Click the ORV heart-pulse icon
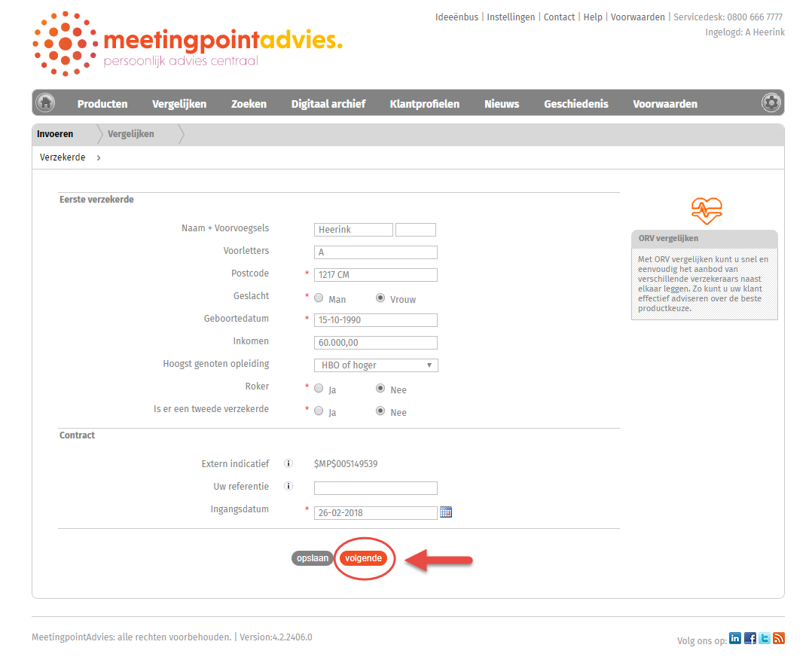This screenshot has height=669, width=812. click(x=707, y=211)
